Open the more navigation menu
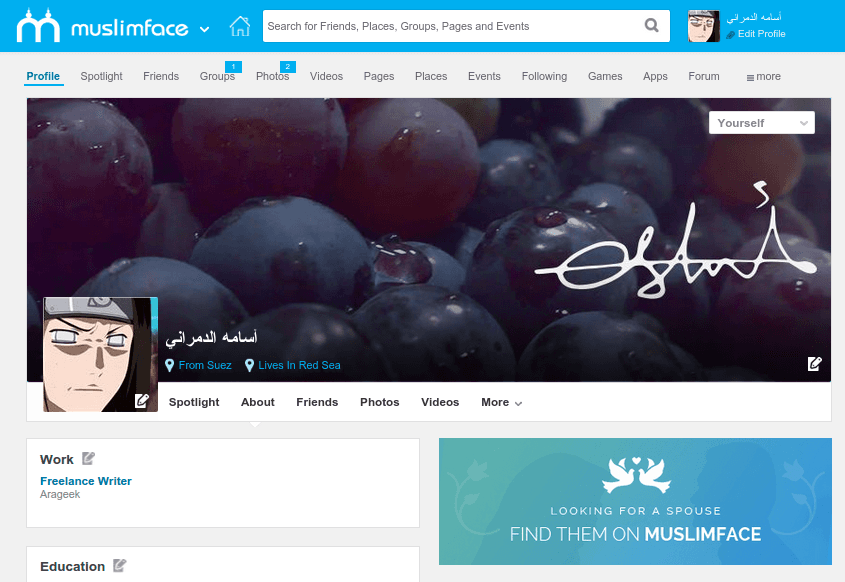Image resolution: width=845 pixels, height=582 pixels. coord(763,77)
